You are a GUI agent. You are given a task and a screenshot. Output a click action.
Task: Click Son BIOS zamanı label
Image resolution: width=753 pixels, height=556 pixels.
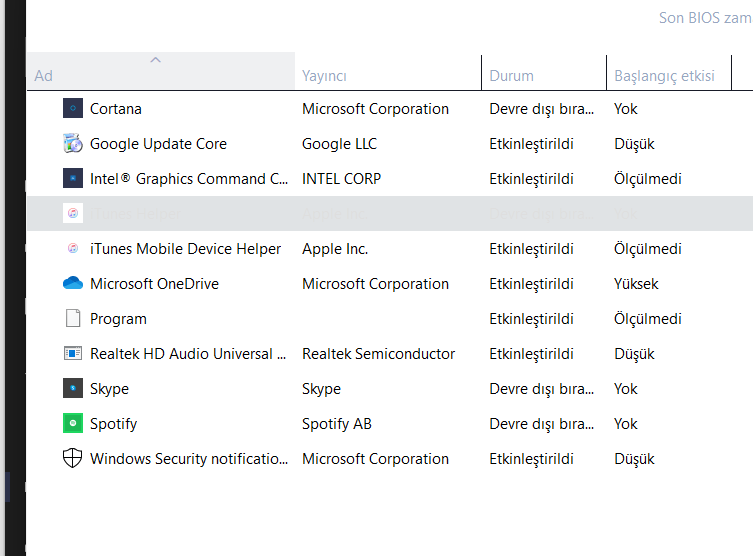click(x=705, y=18)
